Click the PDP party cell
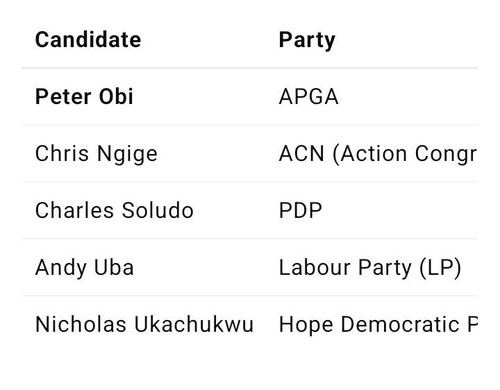 [x=300, y=211]
